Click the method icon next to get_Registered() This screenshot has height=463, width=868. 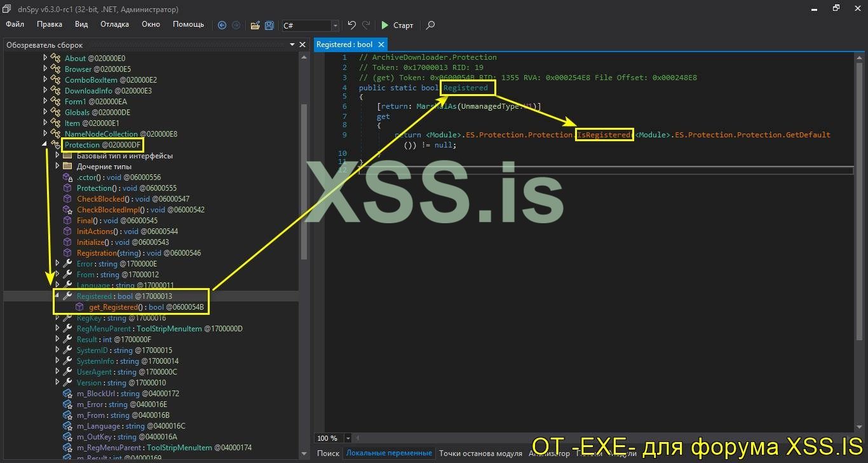(x=79, y=307)
